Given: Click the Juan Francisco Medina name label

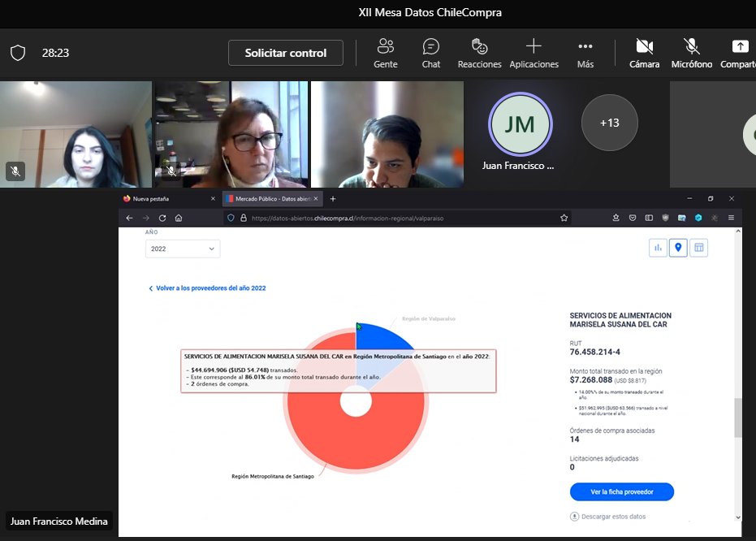Looking at the screenshot, I should coord(58,522).
